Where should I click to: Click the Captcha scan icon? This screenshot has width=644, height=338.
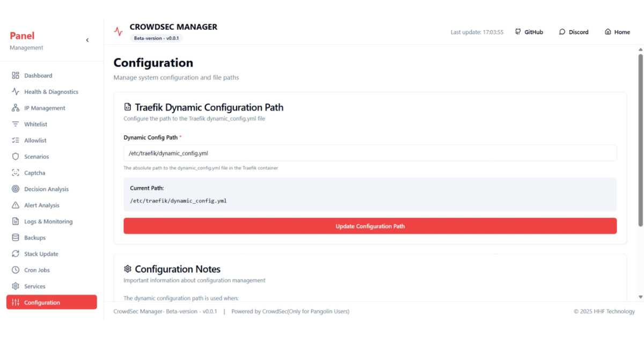click(x=16, y=173)
